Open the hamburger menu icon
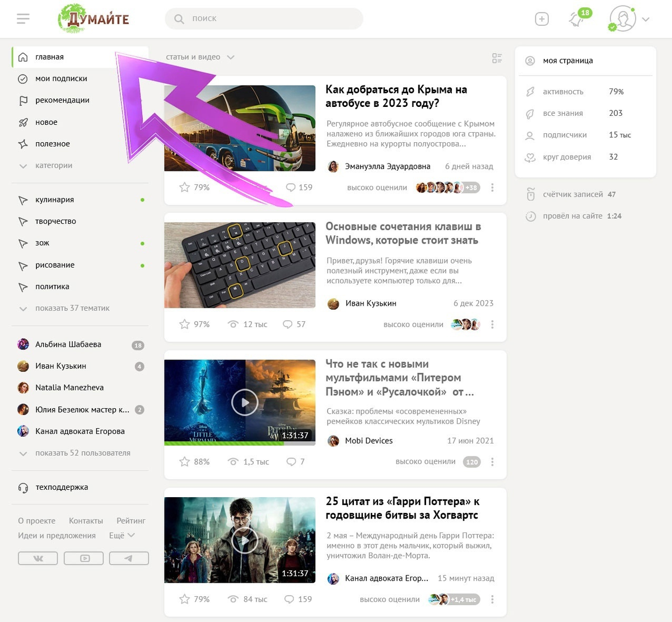This screenshot has width=672, height=622. (x=23, y=19)
